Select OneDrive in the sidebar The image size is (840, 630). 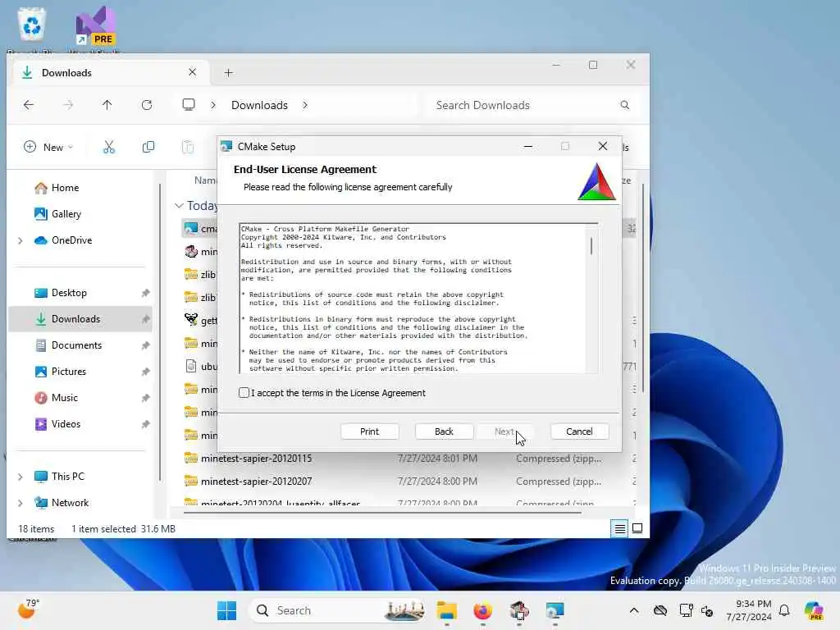coord(71,240)
